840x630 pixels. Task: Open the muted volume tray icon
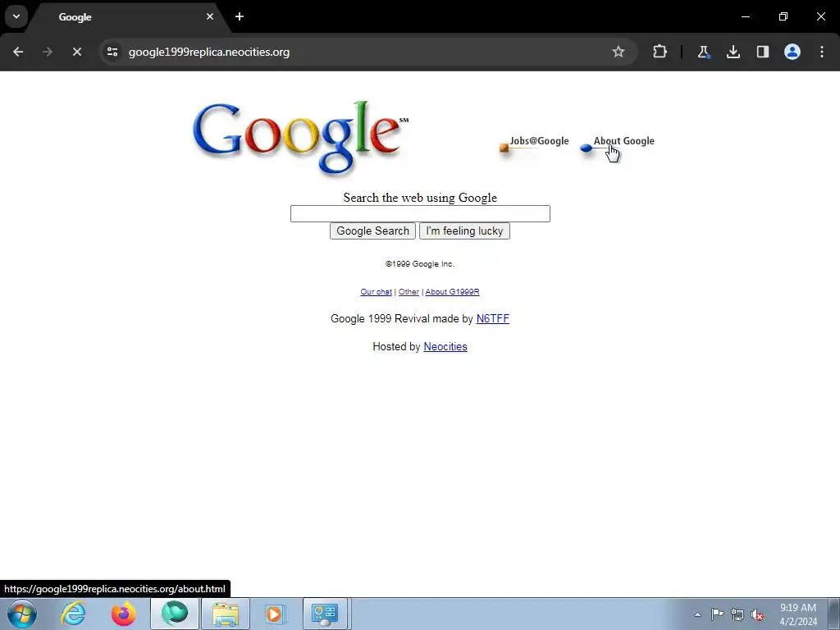click(x=757, y=614)
